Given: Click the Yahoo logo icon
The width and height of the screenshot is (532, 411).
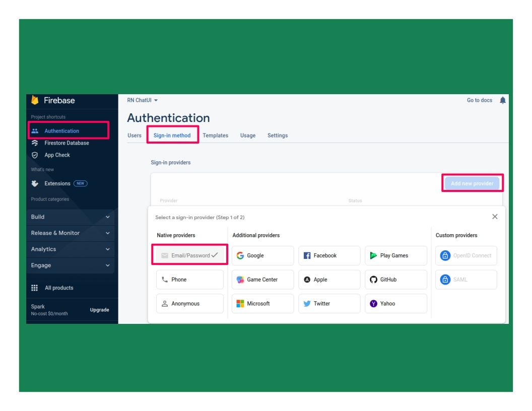Looking at the screenshot, I should (x=373, y=304).
